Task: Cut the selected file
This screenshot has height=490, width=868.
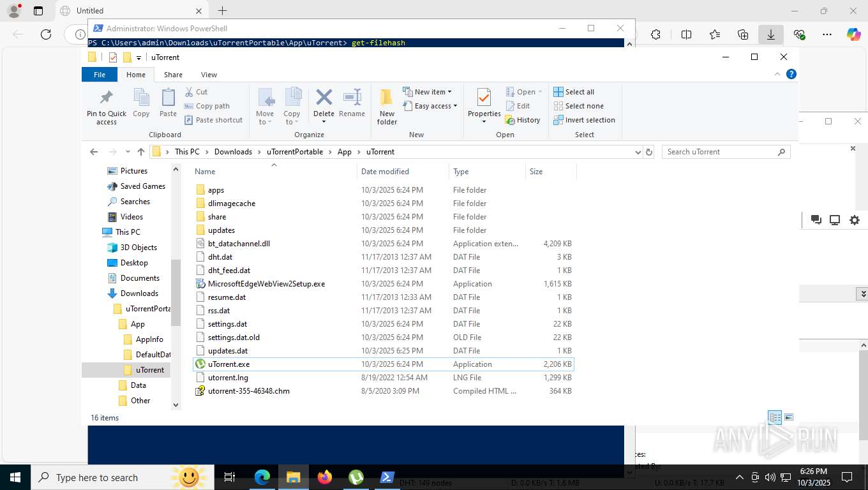Action: pyautogui.click(x=196, y=92)
